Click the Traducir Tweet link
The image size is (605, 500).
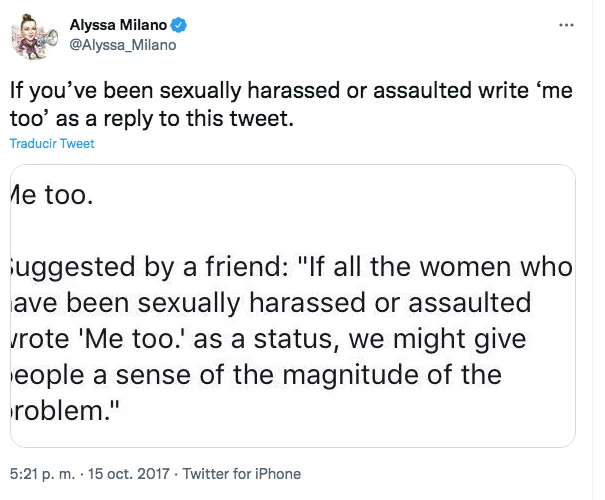pos(52,144)
